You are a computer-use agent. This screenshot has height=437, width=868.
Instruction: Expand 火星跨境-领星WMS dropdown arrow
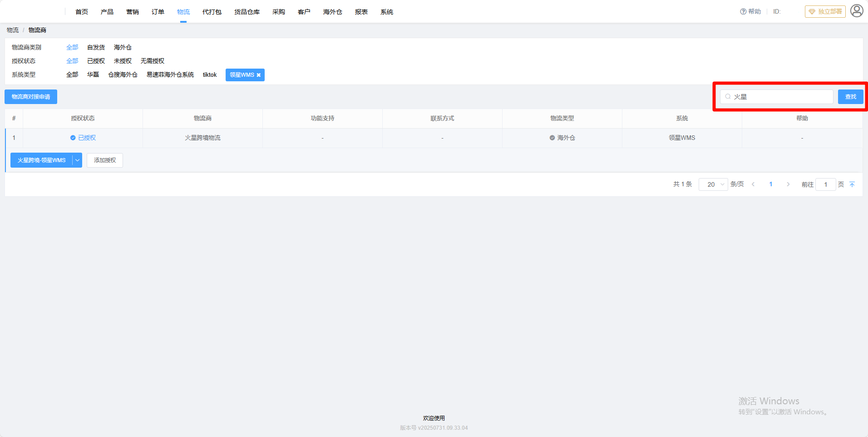coord(78,160)
